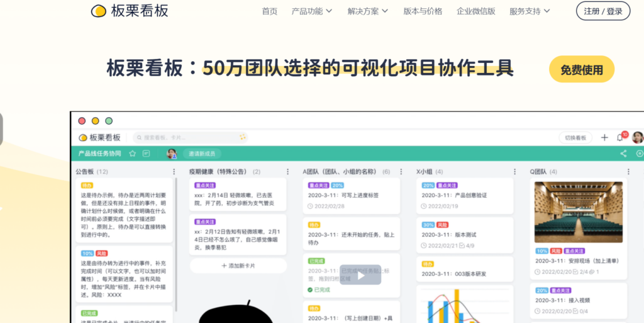Expand the 服务支持 dropdown menu
The height and width of the screenshot is (323, 644).
(530, 11)
